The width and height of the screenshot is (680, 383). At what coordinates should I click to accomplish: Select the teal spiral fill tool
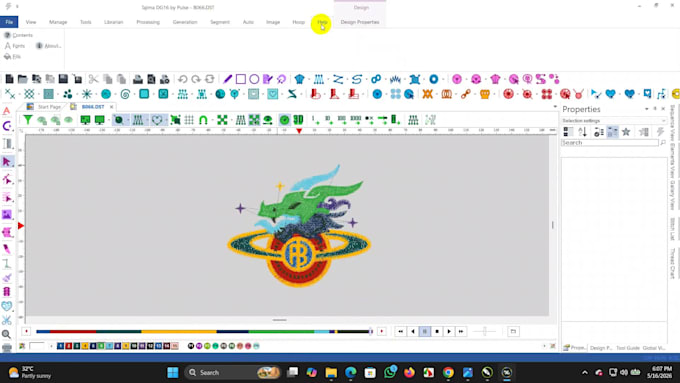pyautogui.click(x=125, y=94)
